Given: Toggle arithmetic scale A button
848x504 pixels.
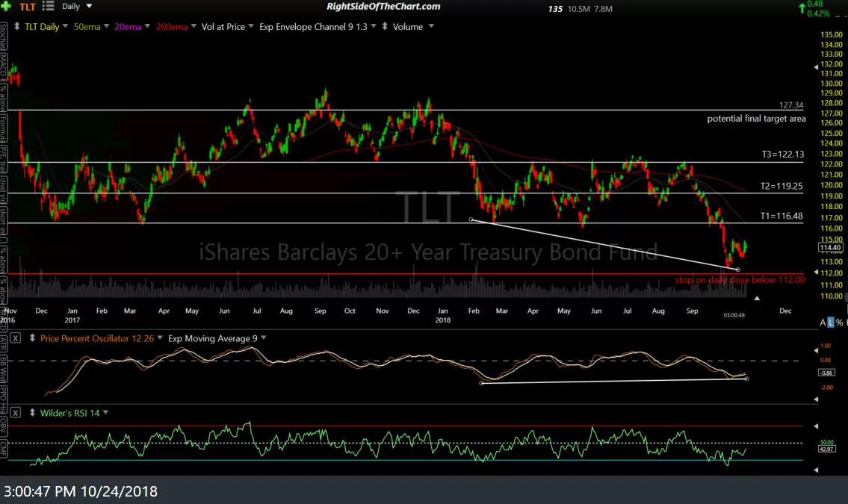Looking at the screenshot, I should 823,323.
